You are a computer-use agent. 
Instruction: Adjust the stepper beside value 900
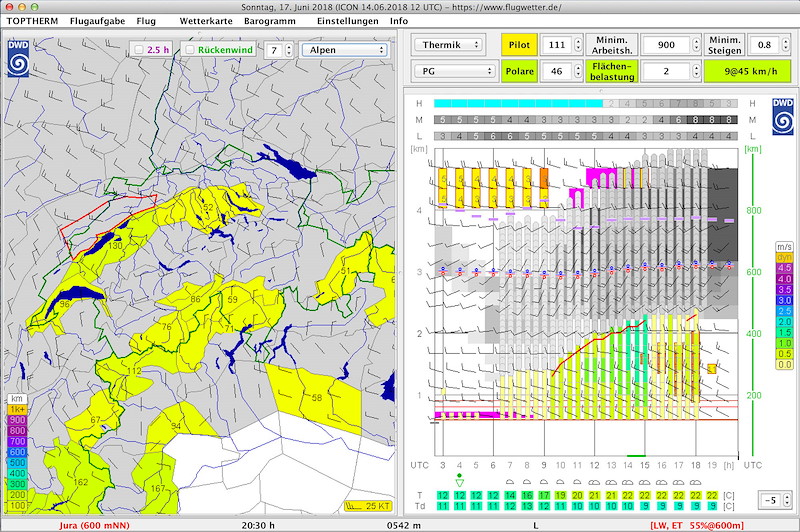pos(696,45)
